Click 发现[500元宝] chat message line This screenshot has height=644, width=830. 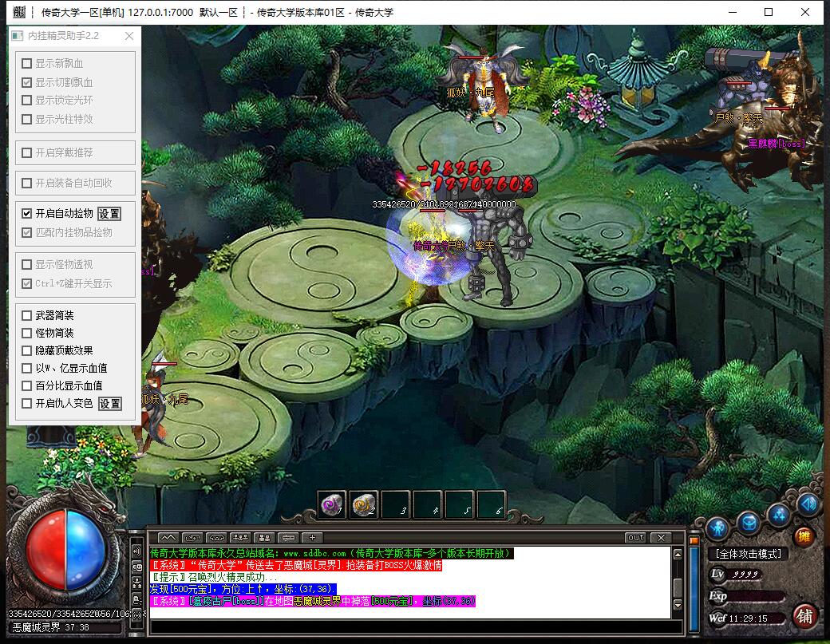243,589
